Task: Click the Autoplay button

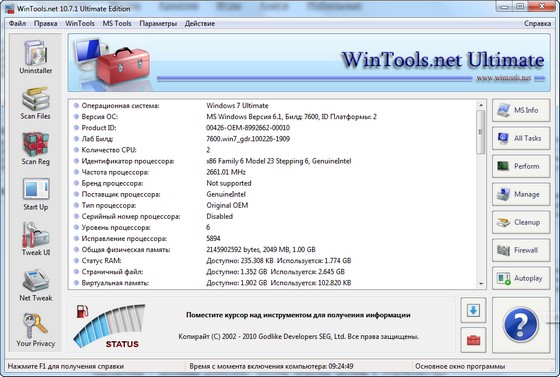Action: [x=521, y=278]
